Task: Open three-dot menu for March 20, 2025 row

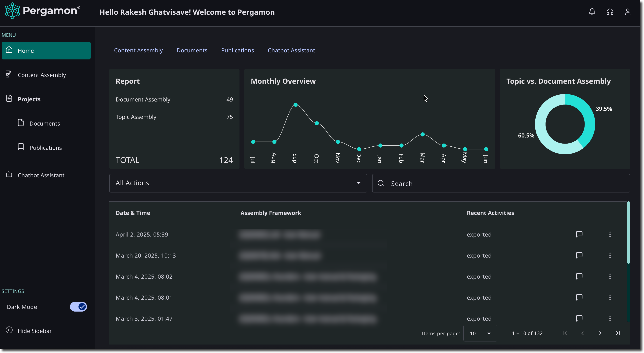Action: (610, 255)
